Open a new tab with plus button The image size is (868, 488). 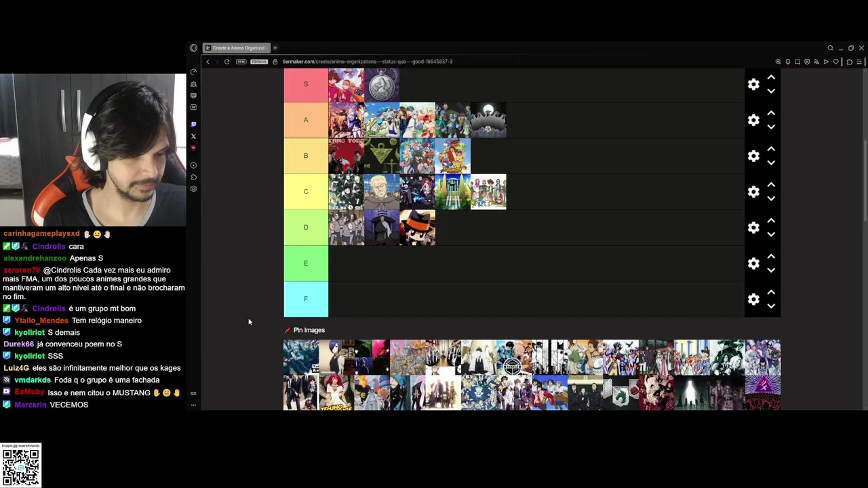click(x=275, y=48)
